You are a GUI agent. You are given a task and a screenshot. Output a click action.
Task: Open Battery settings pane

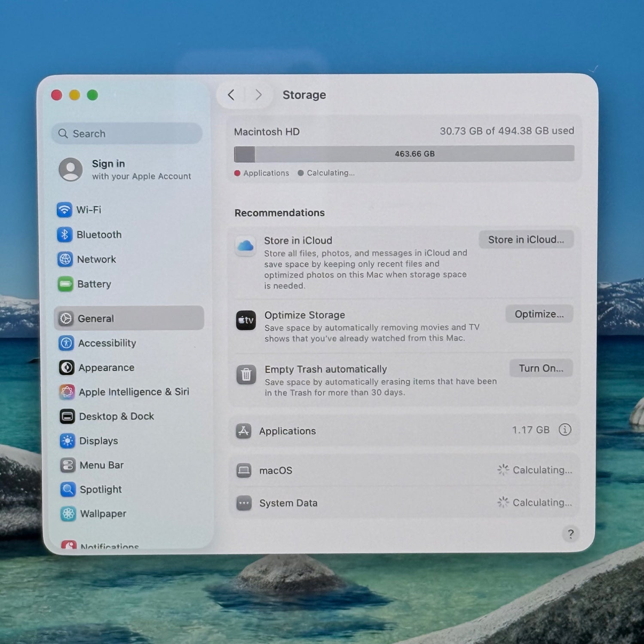coord(94,284)
